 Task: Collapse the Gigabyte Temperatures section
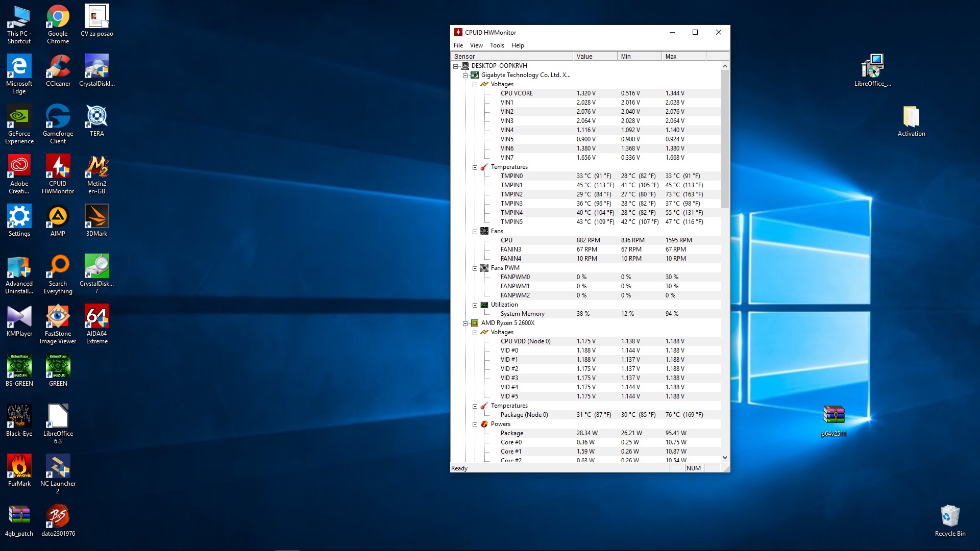(x=475, y=167)
